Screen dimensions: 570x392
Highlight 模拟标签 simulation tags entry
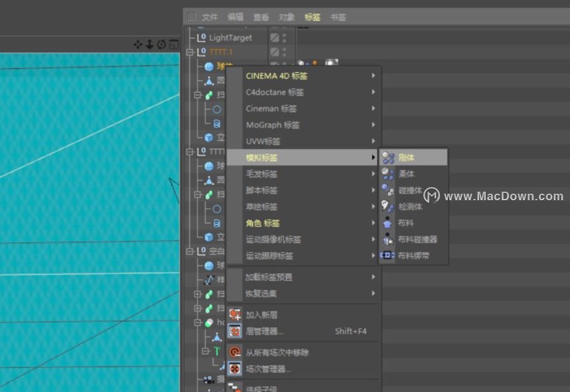click(302, 158)
